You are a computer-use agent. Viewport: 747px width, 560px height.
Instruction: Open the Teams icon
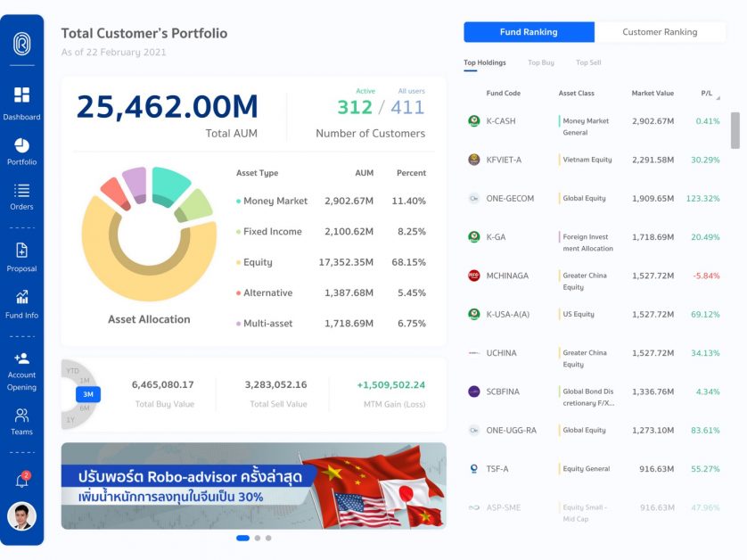pyautogui.click(x=21, y=416)
